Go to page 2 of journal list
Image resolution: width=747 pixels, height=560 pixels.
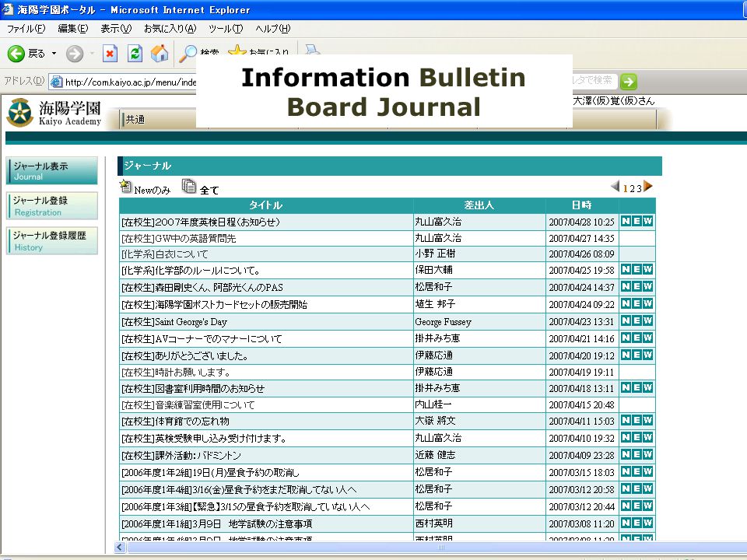632,188
